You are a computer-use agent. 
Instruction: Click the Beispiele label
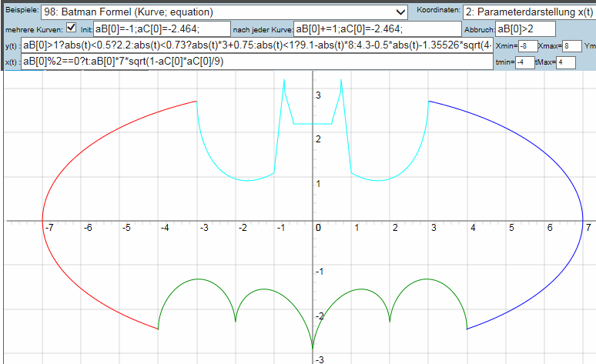pos(22,10)
